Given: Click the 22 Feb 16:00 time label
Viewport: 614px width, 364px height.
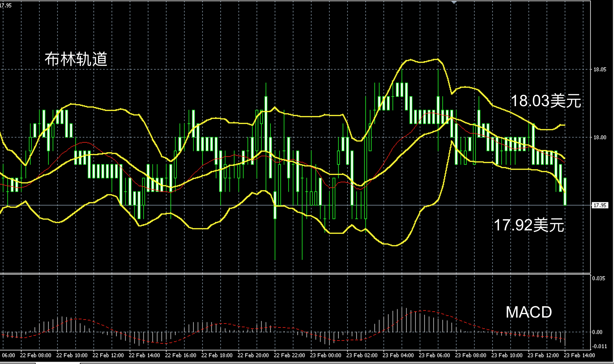Looking at the screenshot, I should (181, 355).
